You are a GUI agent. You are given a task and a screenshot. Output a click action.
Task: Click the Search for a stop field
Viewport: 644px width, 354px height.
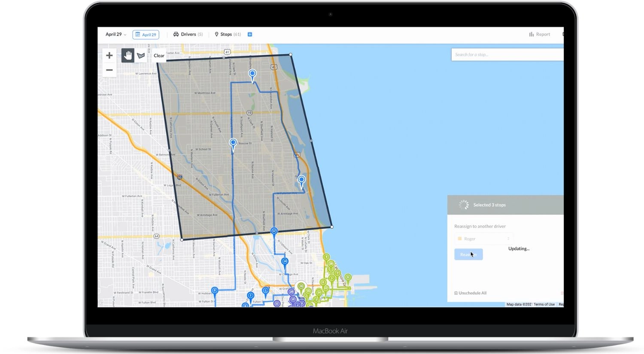(x=507, y=54)
